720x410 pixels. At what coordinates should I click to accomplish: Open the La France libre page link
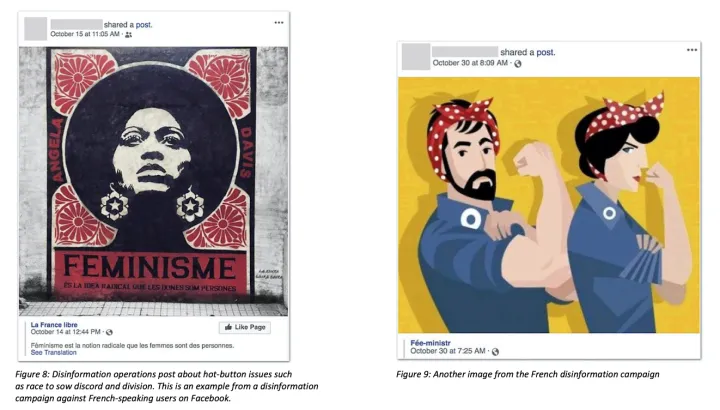click(54, 325)
